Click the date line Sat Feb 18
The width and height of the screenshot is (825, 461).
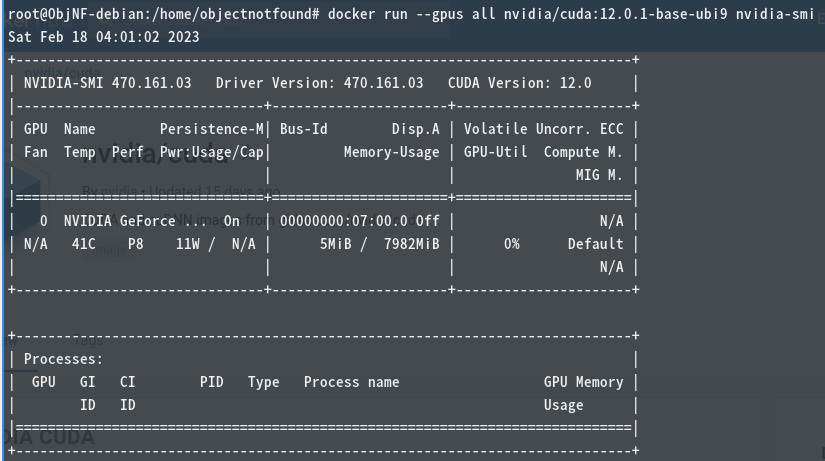pyautogui.click(x=104, y=37)
